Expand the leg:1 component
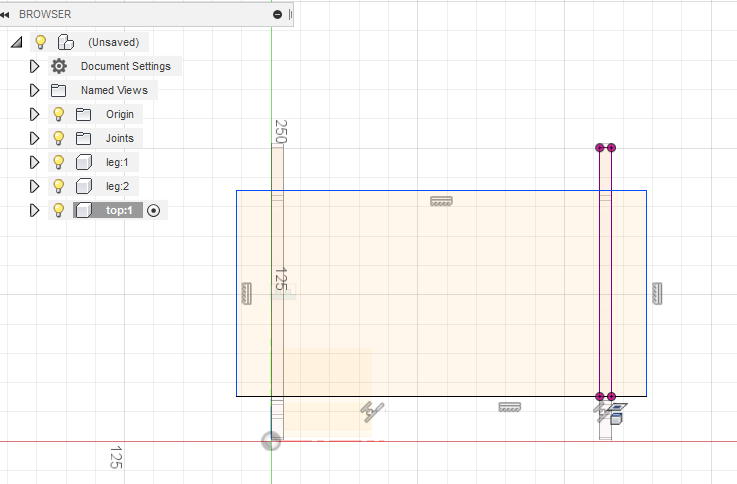 pos(34,162)
